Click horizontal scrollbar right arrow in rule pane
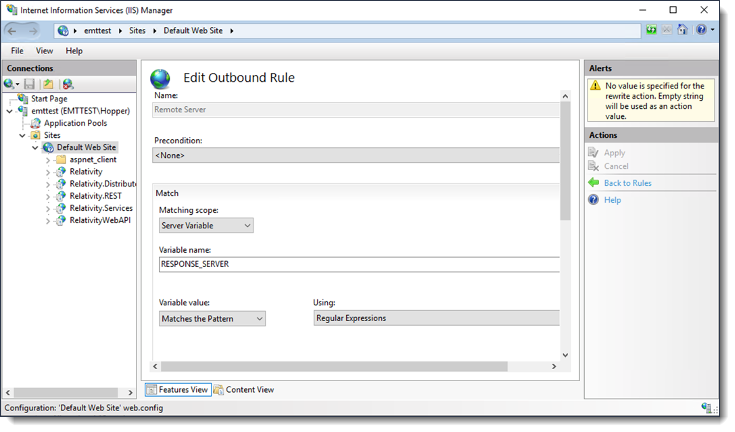735x432 pixels. 554,366
